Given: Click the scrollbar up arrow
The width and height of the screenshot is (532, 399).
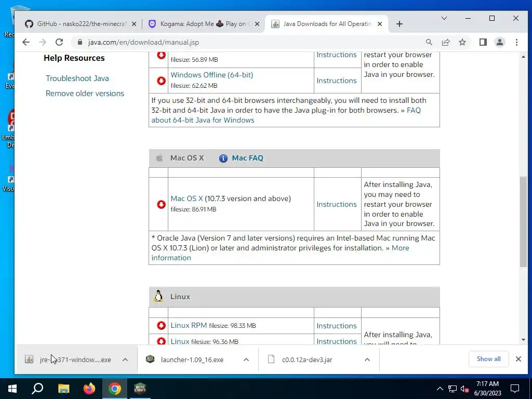Looking at the screenshot, I should [523, 57].
